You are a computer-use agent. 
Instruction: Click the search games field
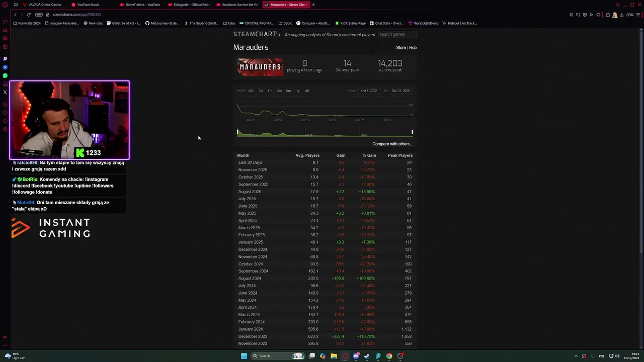397,34
